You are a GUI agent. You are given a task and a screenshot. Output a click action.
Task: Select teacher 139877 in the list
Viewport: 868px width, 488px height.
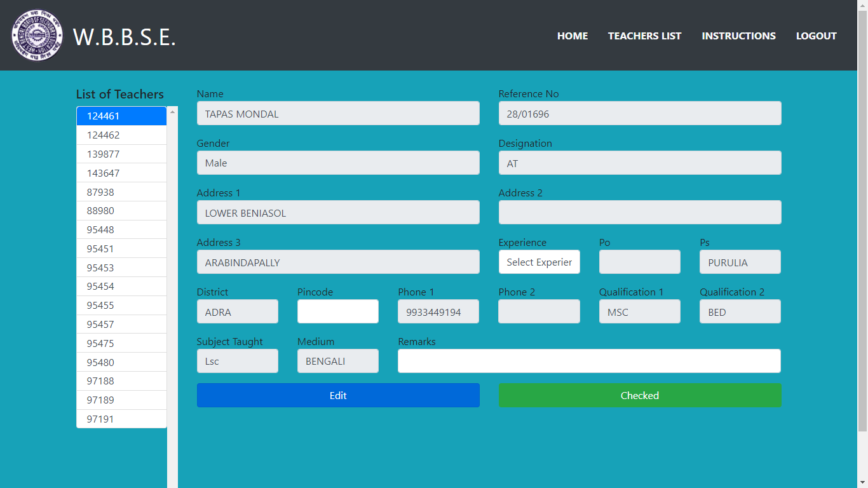click(x=121, y=154)
